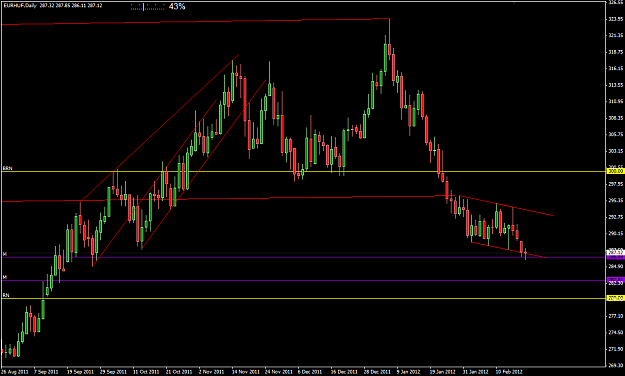Click the 316.15 price scale value
The image size is (625, 376).
(616, 69)
